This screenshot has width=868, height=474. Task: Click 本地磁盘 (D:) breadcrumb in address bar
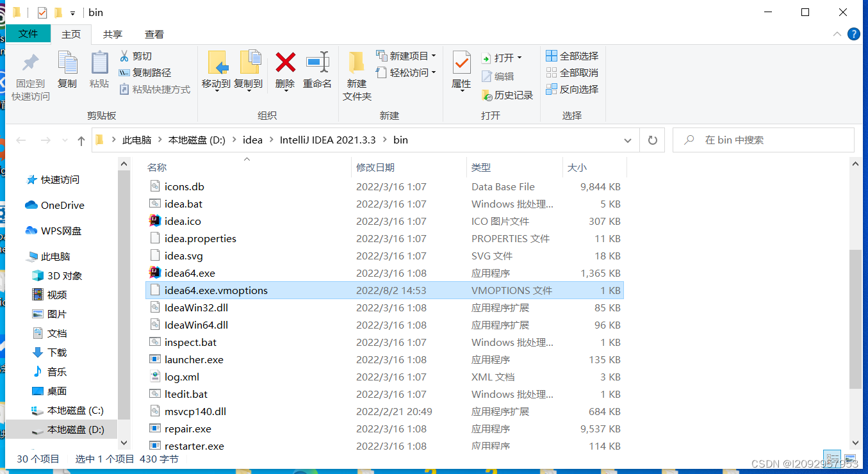coord(197,140)
